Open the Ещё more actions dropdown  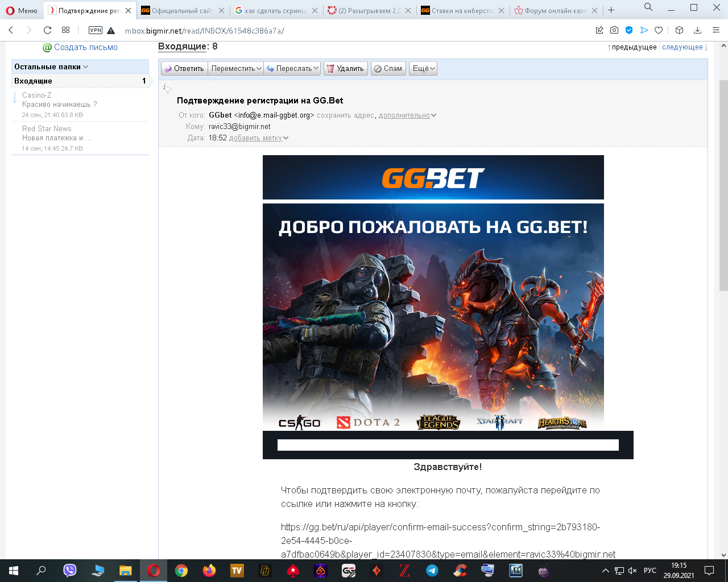coord(423,68)
